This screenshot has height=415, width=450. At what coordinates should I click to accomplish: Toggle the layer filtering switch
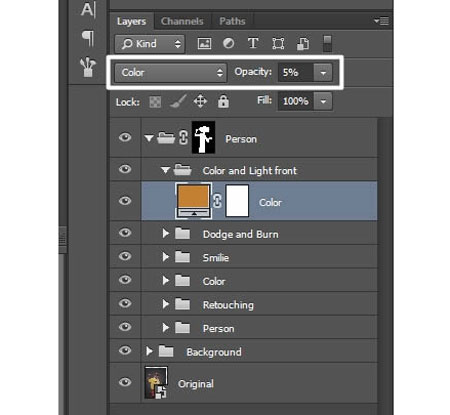pyautogui.click(x=327, y=44)
